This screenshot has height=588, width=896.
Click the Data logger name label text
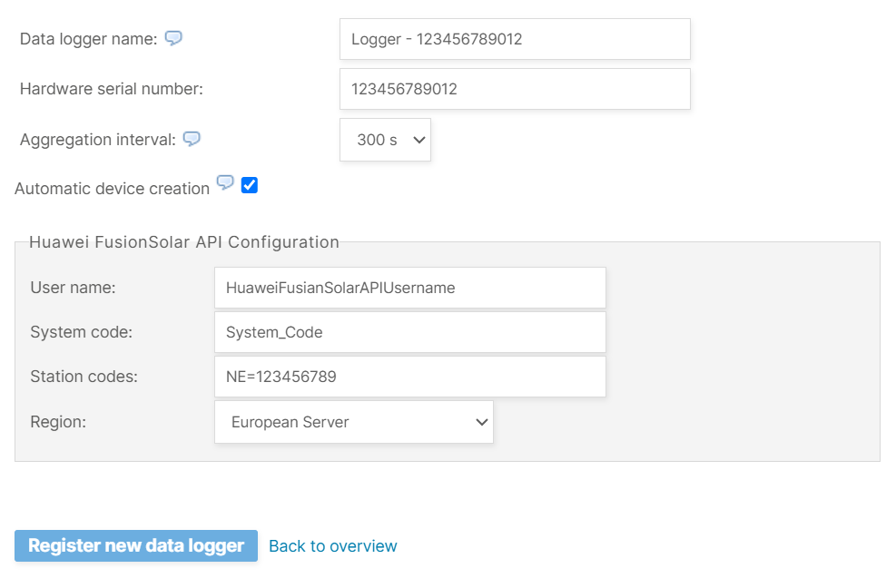click(89, 39)
